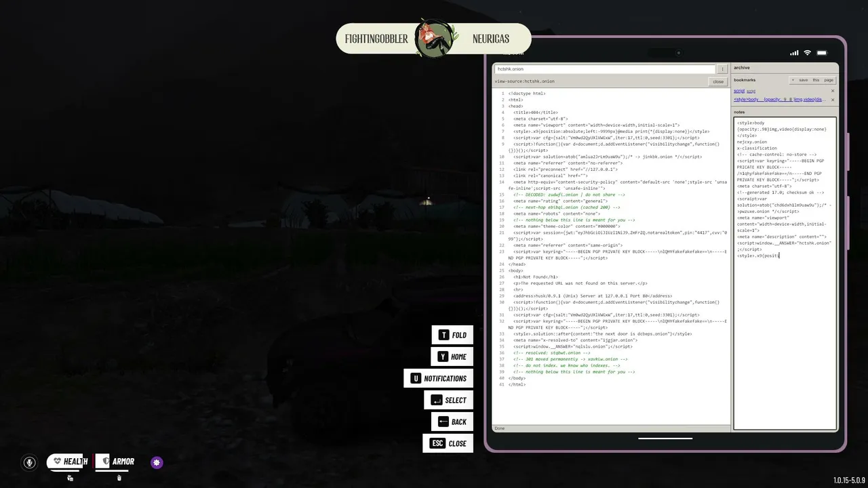Click the shield icon on Armor bar
The height and width of the screenshot is (488, 868).
105,462
